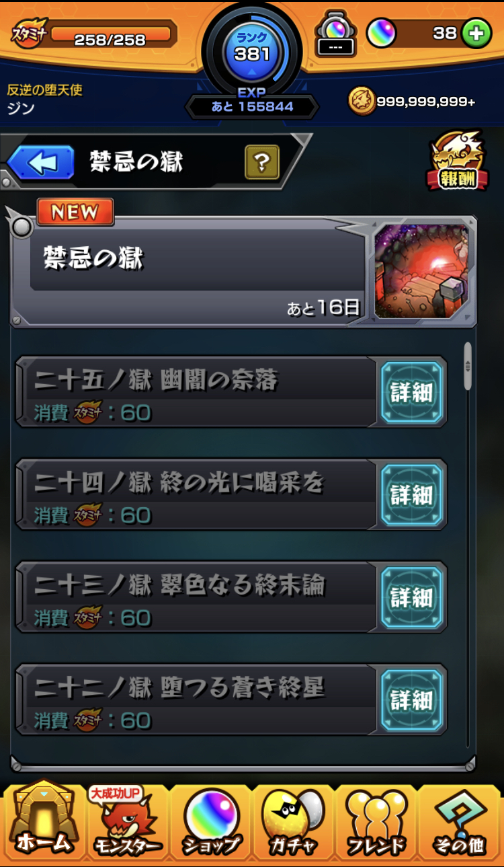This screenshot has width=504, height=867.
Task: Open the フレンド friends icon
Action: (376, 822)
